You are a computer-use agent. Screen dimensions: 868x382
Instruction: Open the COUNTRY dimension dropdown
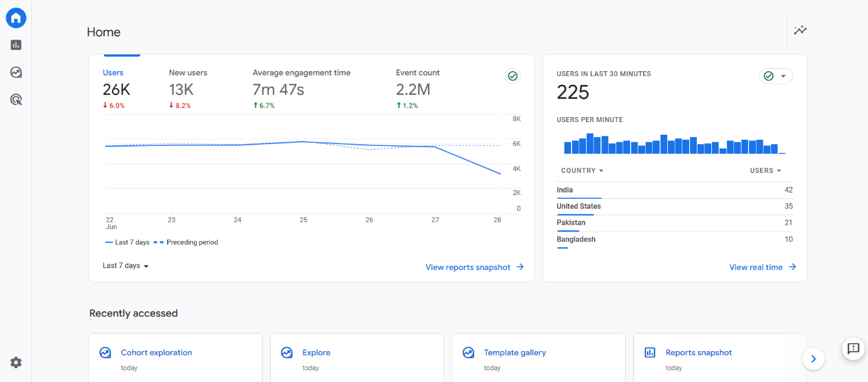tap(582, 170)
